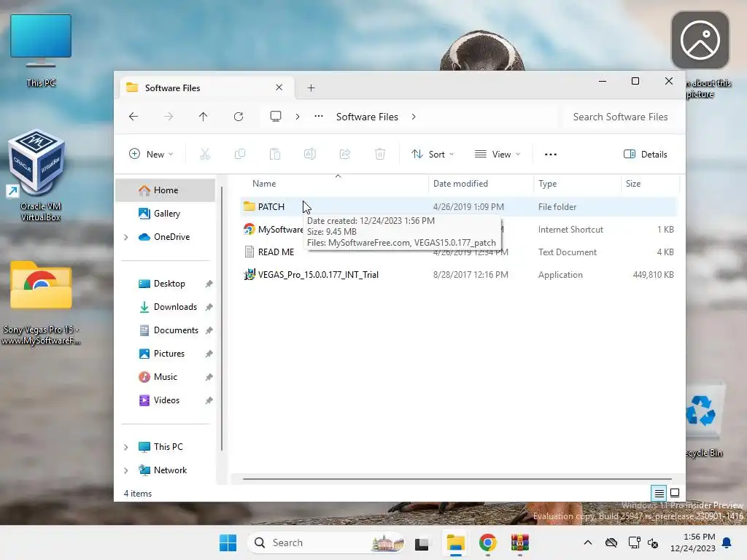This screenshot has height=560, width=747.
Task: Click File Explorer taskbar icon
Action: point(455,542)
